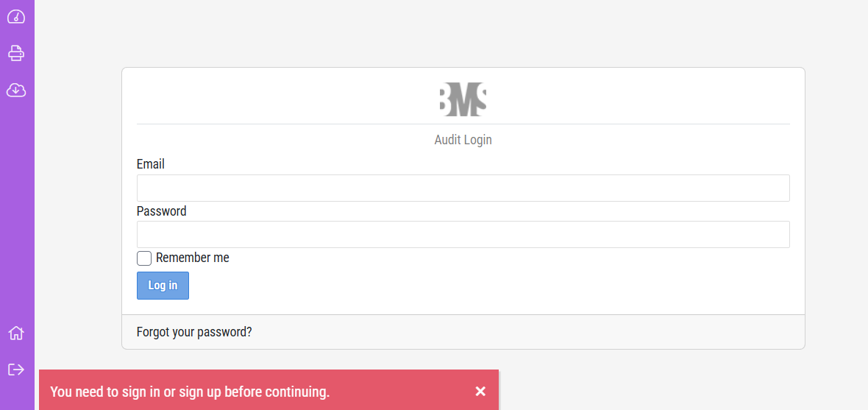The height and width of the screenshot is (410, 868).
Task: Click the sign-out arrow icon
Action: (x=16, y=370)
